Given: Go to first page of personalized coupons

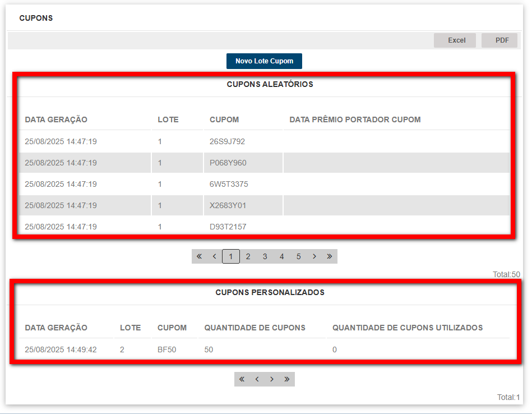Looking at the screenshot, I should pyautogui.click(x=242, y=379).
